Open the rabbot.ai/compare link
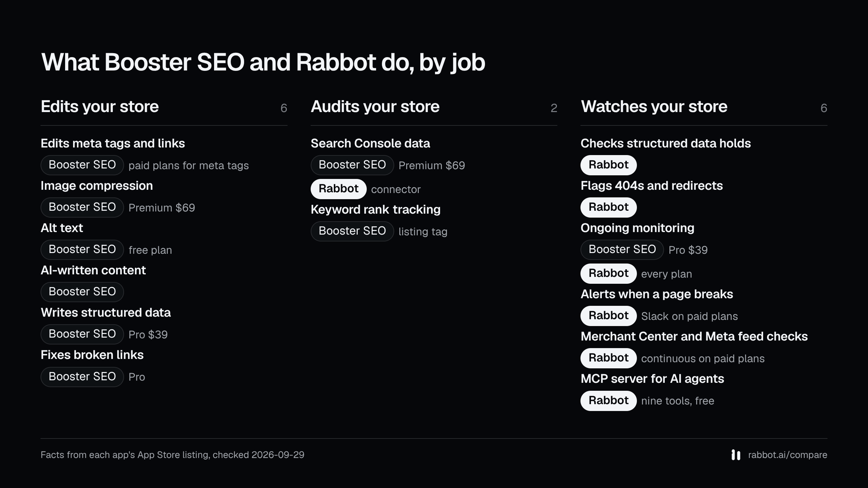 (x=787, y=455)
